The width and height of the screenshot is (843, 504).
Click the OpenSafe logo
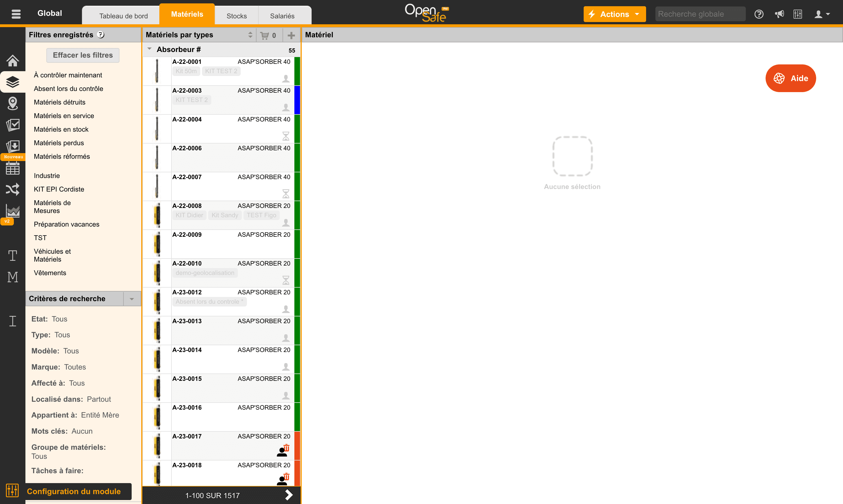[x=426, y=13]
